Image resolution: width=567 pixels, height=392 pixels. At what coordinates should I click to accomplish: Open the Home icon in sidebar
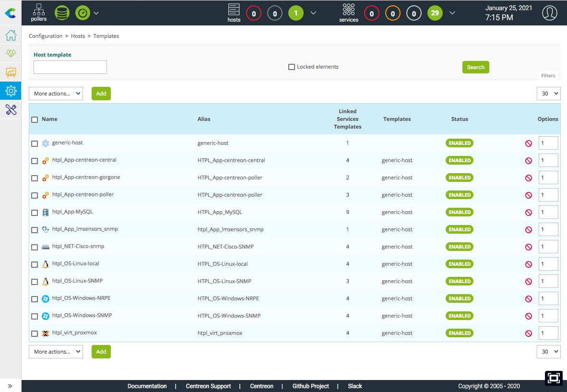click(11, 36)
